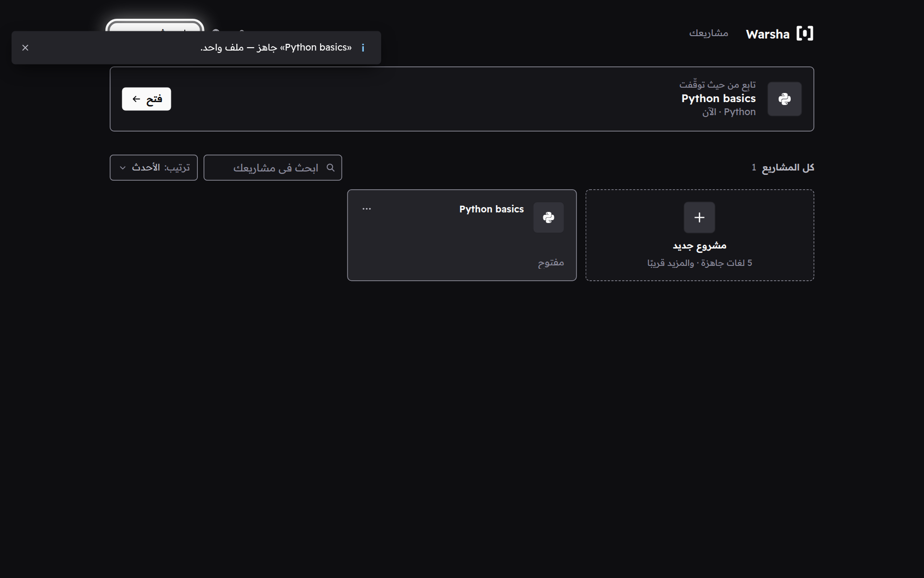Image resolution: width=924 pixels, height=578 pixels.
Task: Click the notification message «Python basics» جاهز
Action: pos(276,48)
